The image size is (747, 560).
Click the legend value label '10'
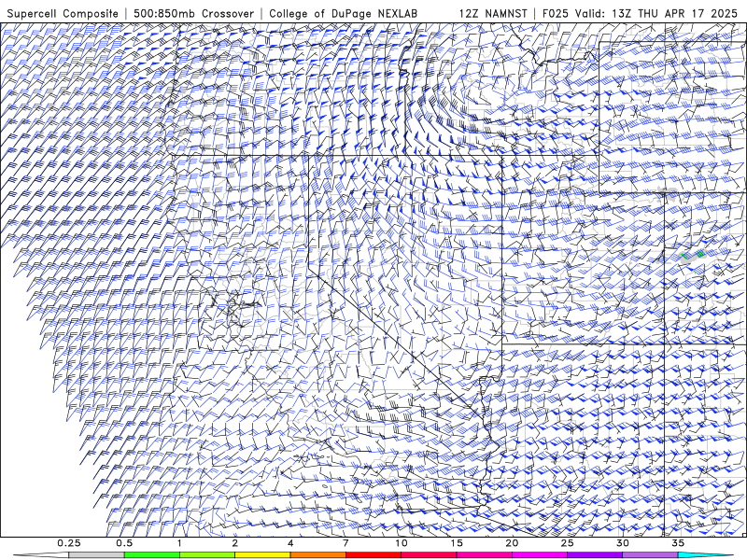tap(401, 543)
